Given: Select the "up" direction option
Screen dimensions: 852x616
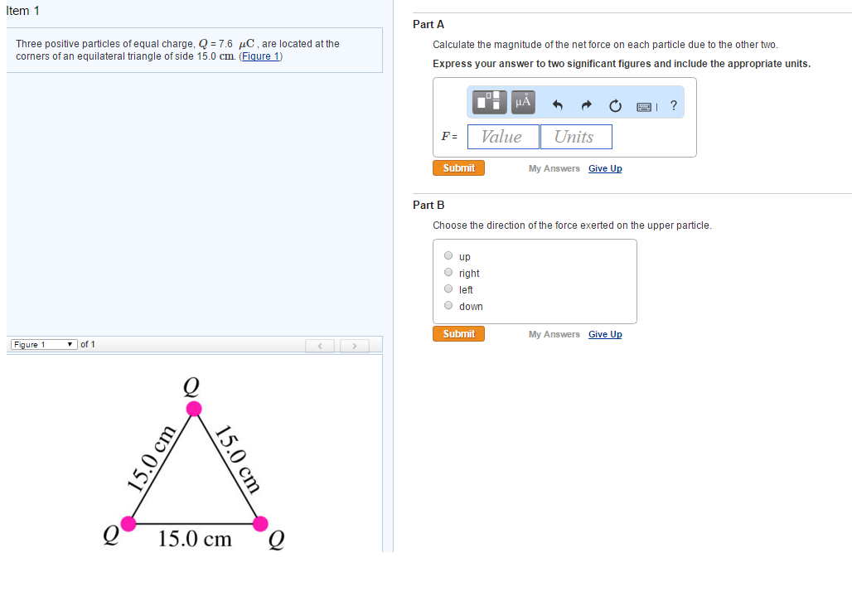Looking at the screenshot, I should click(448, 255).
